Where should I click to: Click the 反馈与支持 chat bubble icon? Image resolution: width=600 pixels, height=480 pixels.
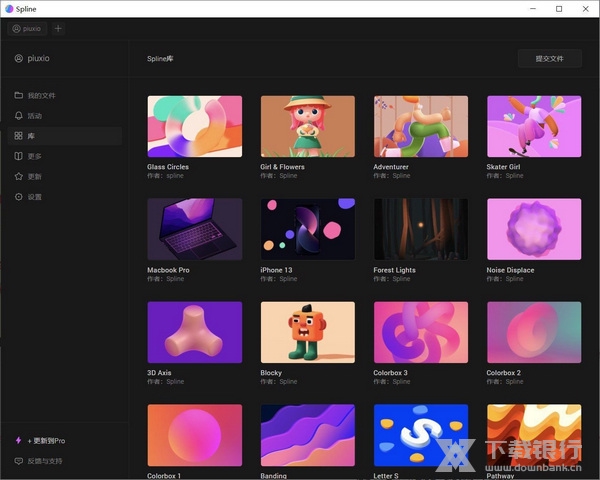pyautogui.click(x=19, y=461)
